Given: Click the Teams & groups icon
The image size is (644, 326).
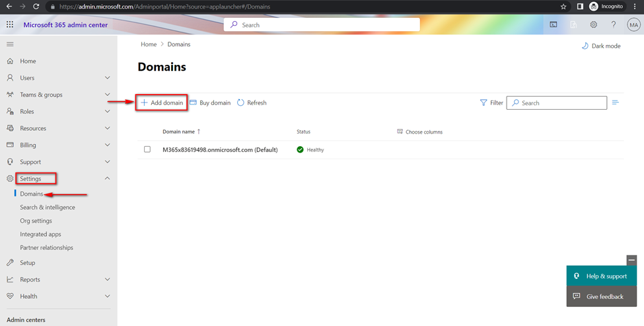Looking at the screenshot, I should coord(11,95).
